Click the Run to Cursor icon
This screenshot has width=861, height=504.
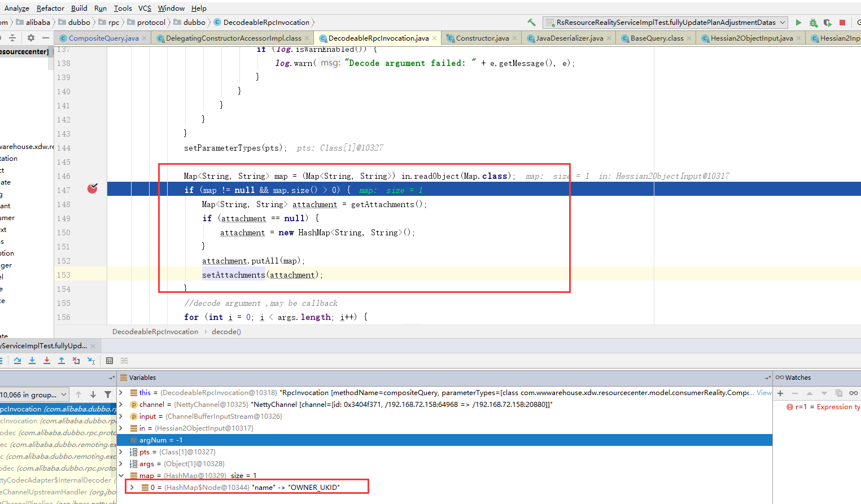tap(91, 360)
